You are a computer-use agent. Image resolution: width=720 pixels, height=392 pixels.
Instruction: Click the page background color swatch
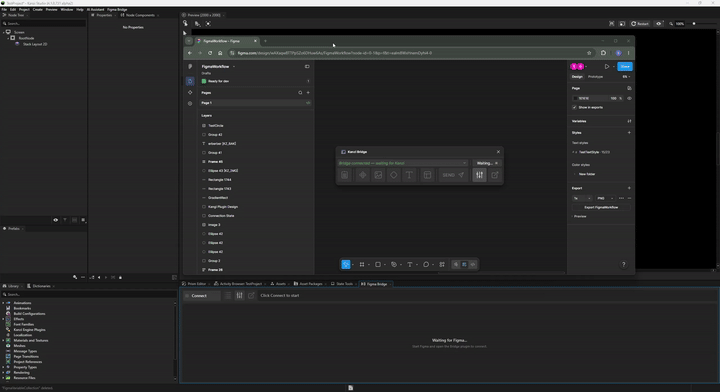[575, 98]
